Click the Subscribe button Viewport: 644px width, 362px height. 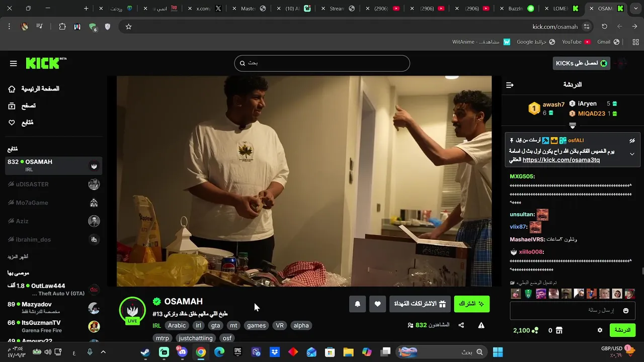click(471, 304)
